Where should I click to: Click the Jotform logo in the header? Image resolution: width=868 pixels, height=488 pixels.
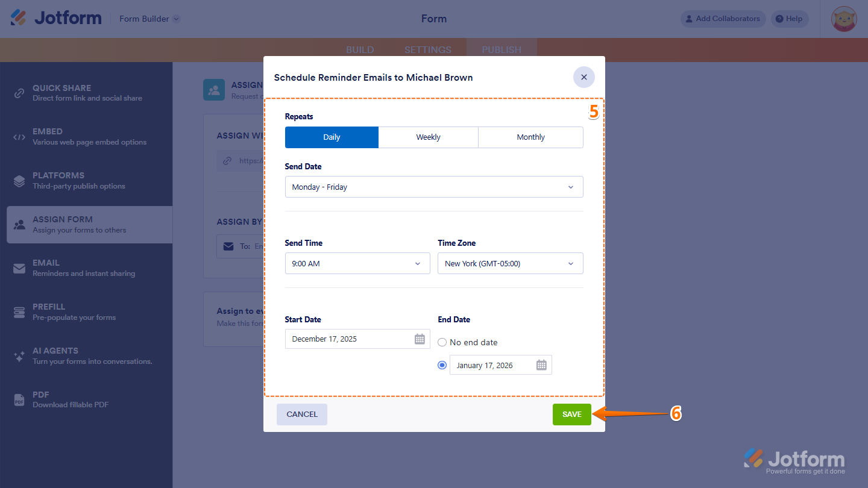point(55,17)
